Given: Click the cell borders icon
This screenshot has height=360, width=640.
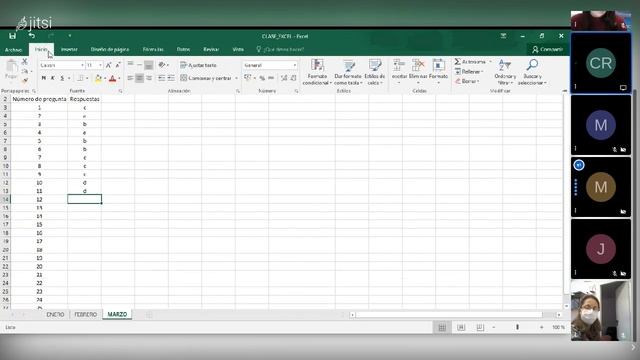Looking at the screenshot, I should 80,78.
